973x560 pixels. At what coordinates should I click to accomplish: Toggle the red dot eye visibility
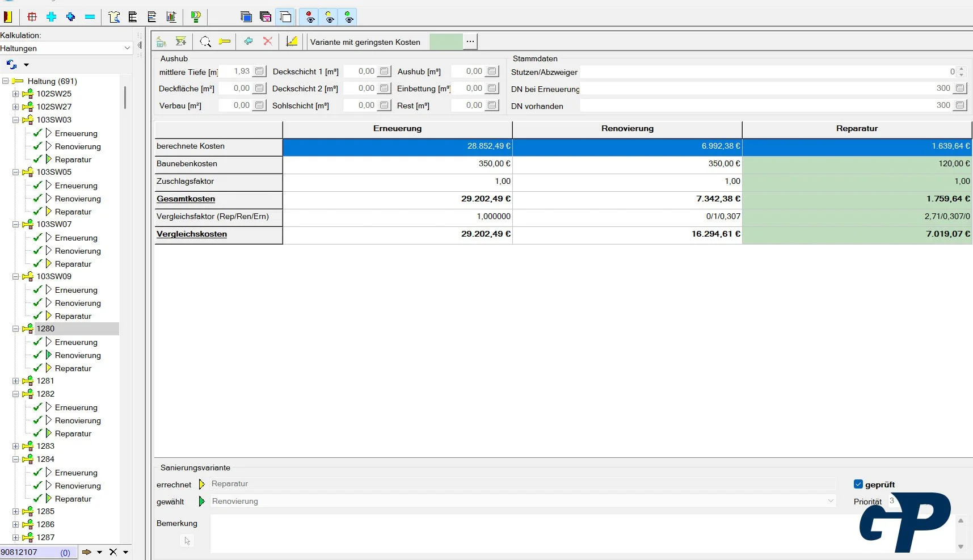(x=310, y=17)
